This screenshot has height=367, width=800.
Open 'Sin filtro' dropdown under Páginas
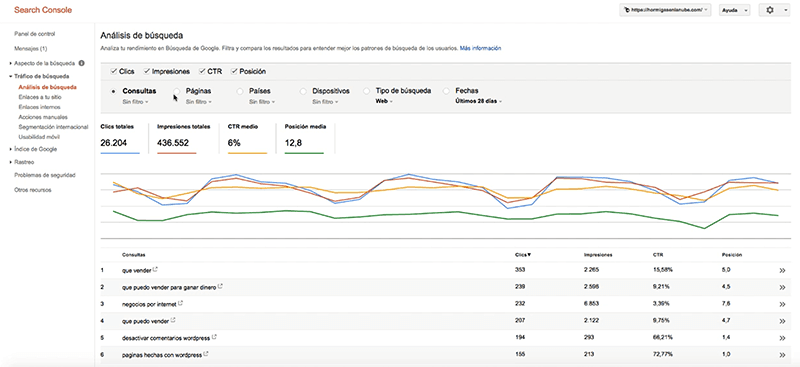(x=198, y=102)
